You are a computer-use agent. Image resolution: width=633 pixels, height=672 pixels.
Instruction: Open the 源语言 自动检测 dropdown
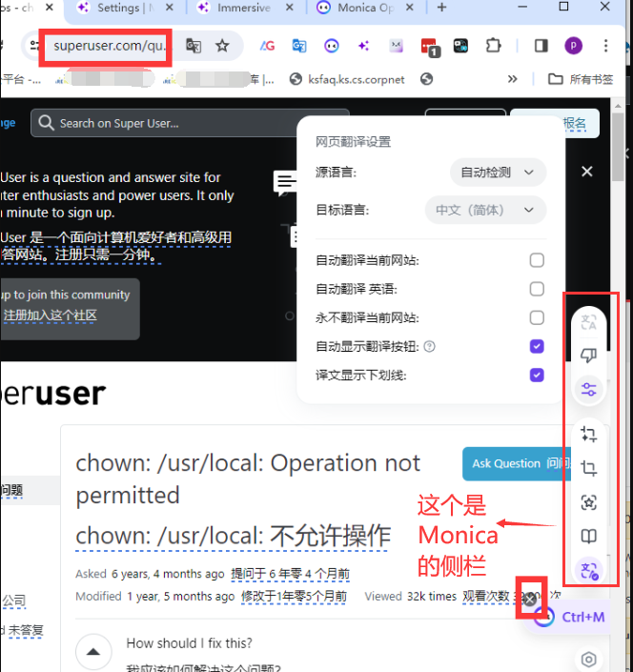pos(498,173)
